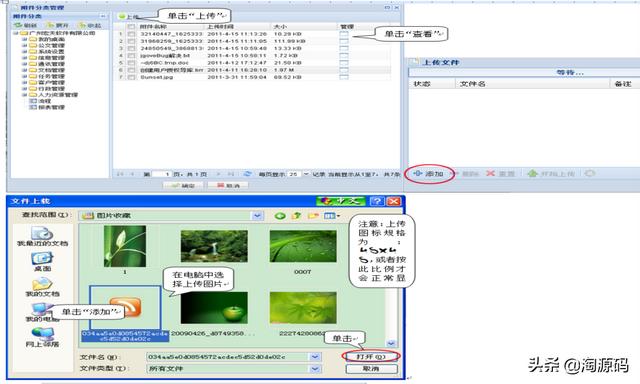Screen dimensions: 640x384
Task: Check the checkbox for row 24850549_3868813
Action: [x=131, y=49]
